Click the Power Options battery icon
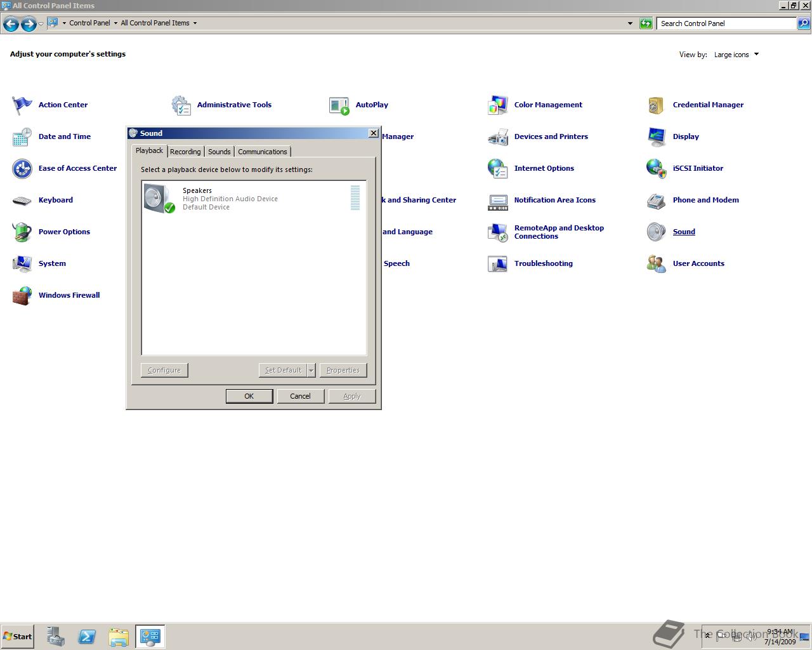Viewport: 812px width, 650px height. (22, 232)
